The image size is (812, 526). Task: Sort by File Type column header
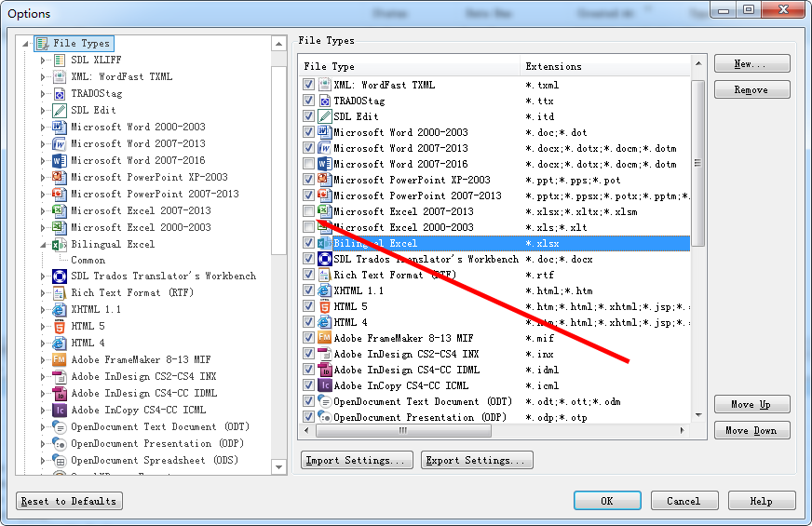pos(410,66)
